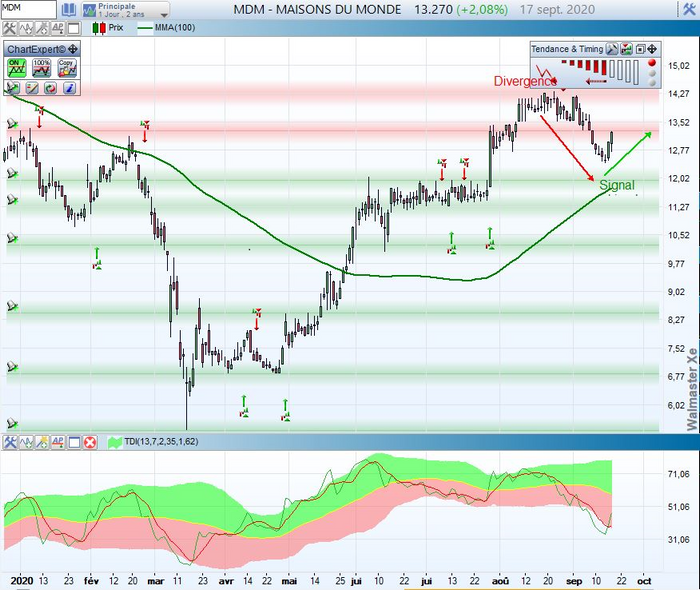Screen dimensions: 700x590
Task: Add trading system in TDI panel toolbar
Action: pos(42,442)
